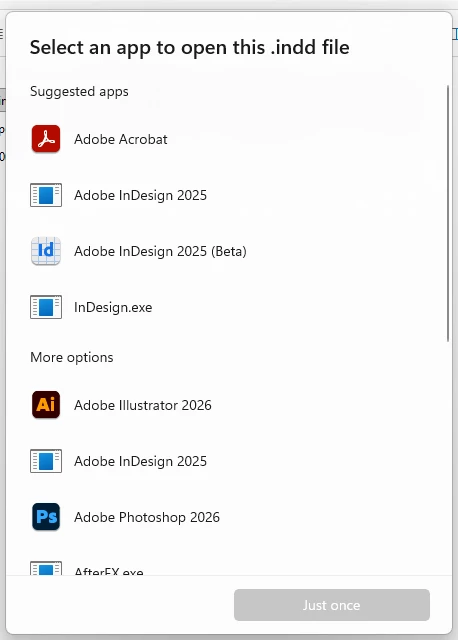Select Adobe InDesign 2025 (Beta) entry
The height and width of the screenshot is (640, 458).
[x=227, y=251]
